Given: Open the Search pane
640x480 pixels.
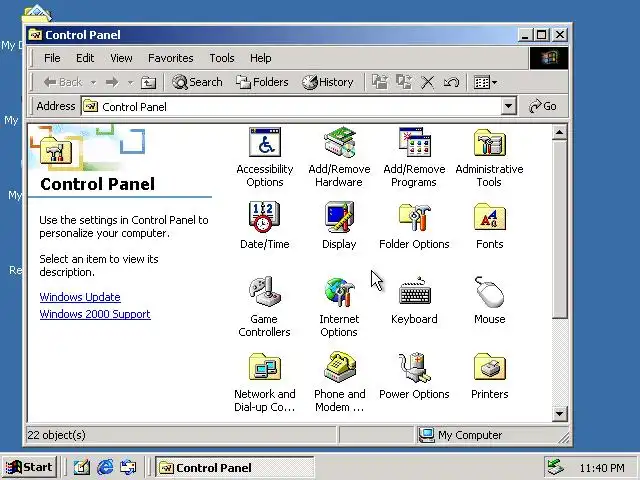Looking at the screenshot, I should 197,82.
